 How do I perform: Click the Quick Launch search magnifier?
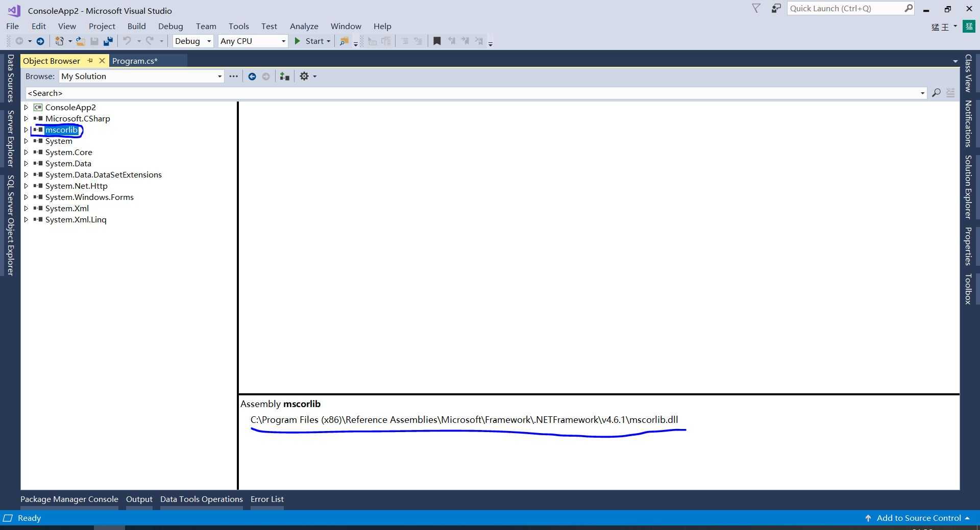[x=909, y=8]
